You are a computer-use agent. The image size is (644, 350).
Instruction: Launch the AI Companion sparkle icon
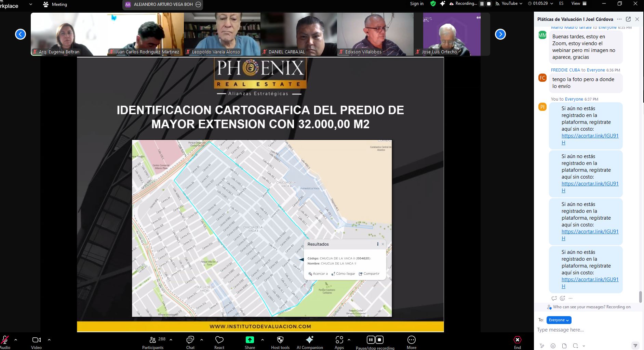pos(310,340)
